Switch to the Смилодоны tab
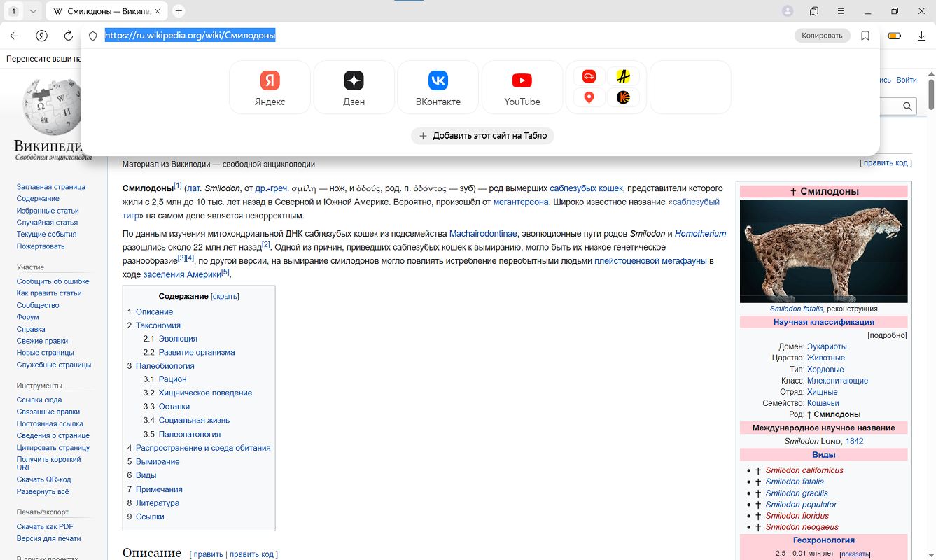Screen dimensions: 936x560 pyautogui.click(x=106, y=11)
